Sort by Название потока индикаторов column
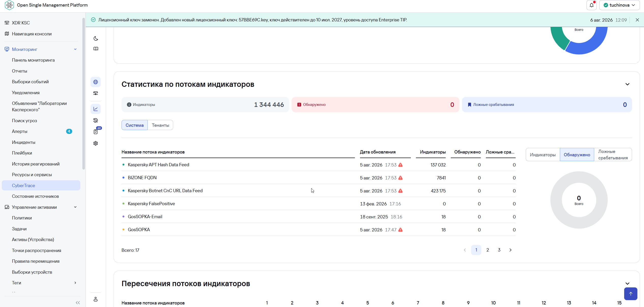The width and height of the screenshot is (644, 307). tap(153, 152)
